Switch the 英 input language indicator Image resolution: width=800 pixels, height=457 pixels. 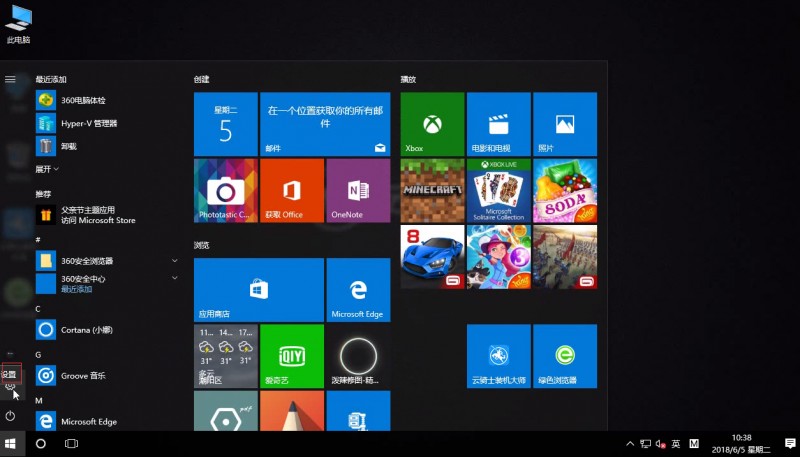(676, 444)
